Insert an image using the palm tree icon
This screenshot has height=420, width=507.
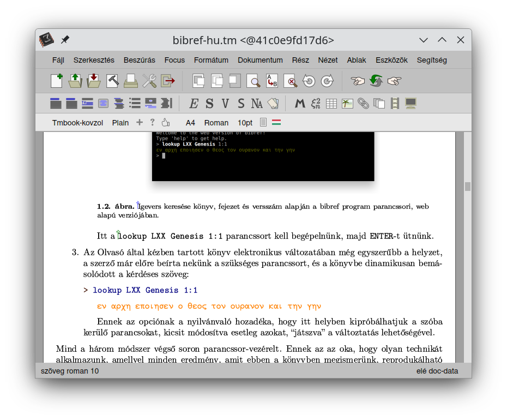pyautogui.click(x=347, y=103)
